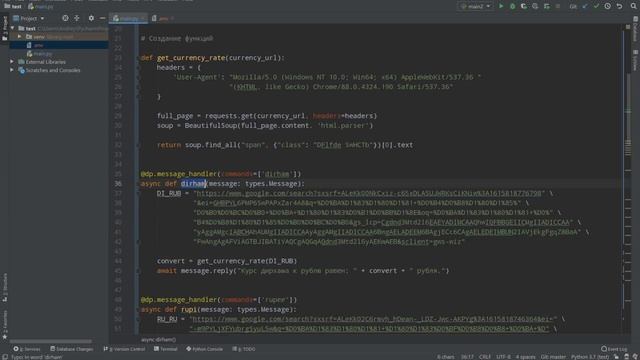This screenshot has height=360, width=640.
Task: Click the Git master branch widget
Action: click(553, 357)
